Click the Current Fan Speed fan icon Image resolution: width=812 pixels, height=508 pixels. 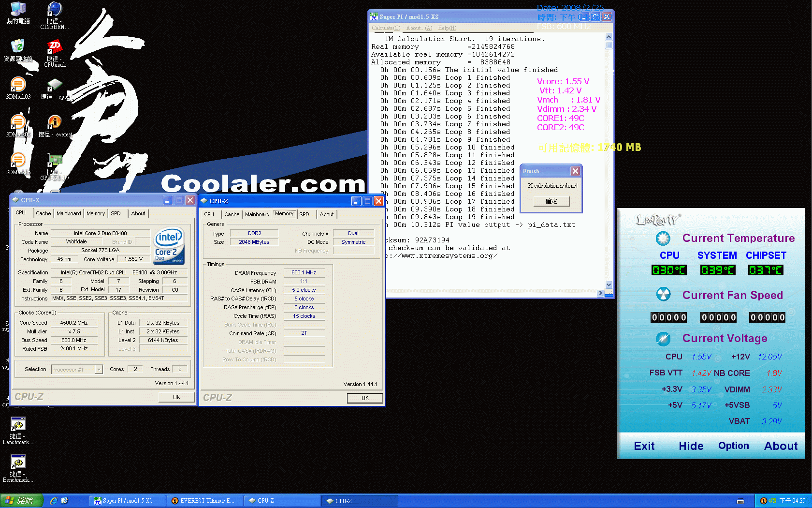coord(663,294)
